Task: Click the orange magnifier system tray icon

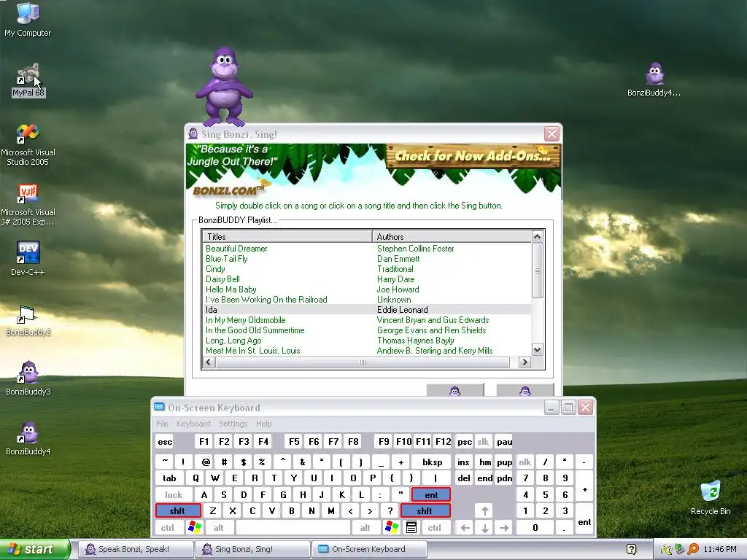Action: pos(693,549)
